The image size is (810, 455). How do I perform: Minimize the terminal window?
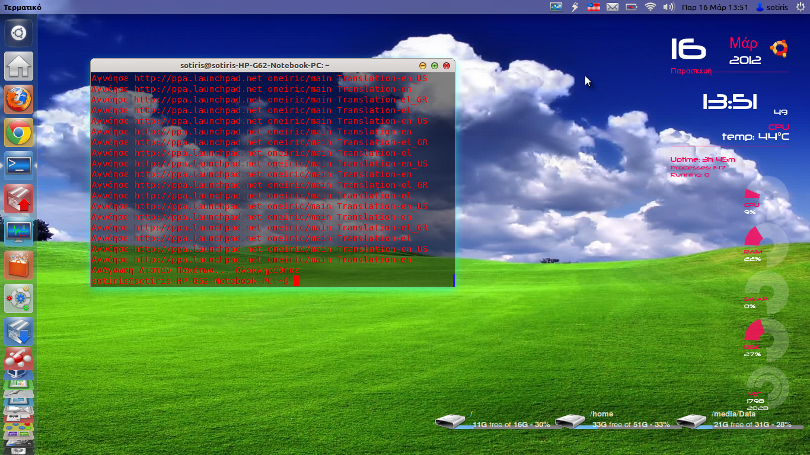(423, 66)
